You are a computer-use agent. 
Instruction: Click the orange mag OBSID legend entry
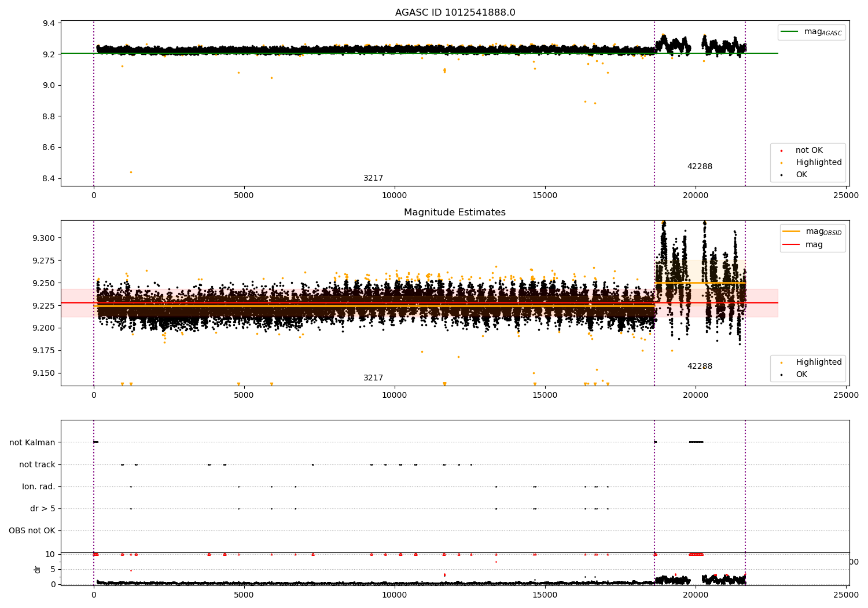(791, 232)
